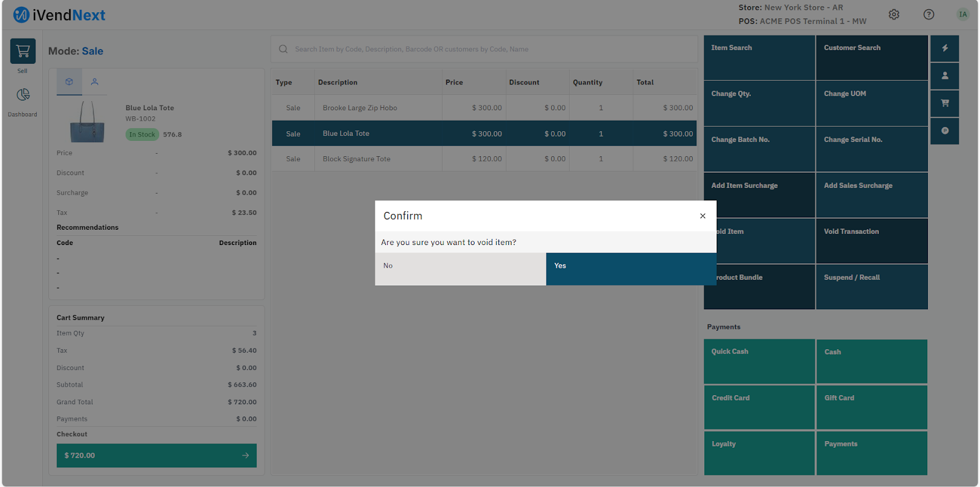The image size is (980, 487).
Task: Switch to the item details cube tab
Action: click(69, 81)
